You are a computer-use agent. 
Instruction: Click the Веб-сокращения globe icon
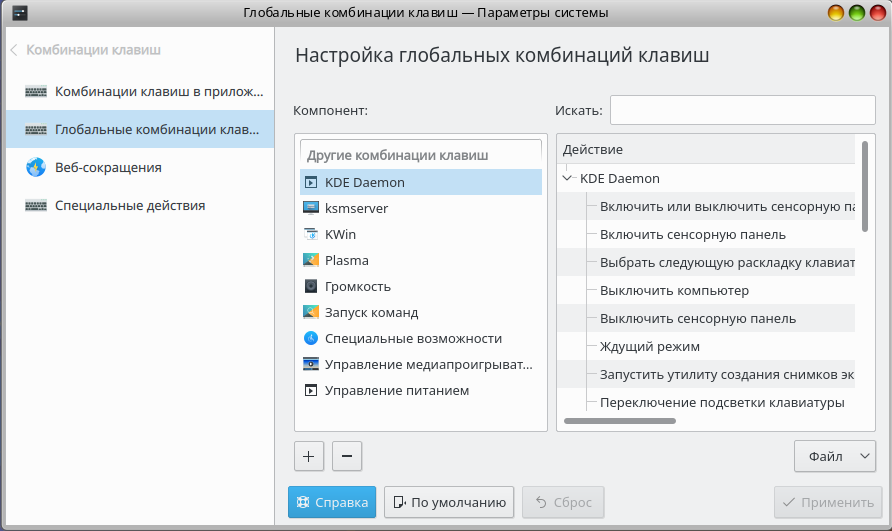tap(36, 167)
